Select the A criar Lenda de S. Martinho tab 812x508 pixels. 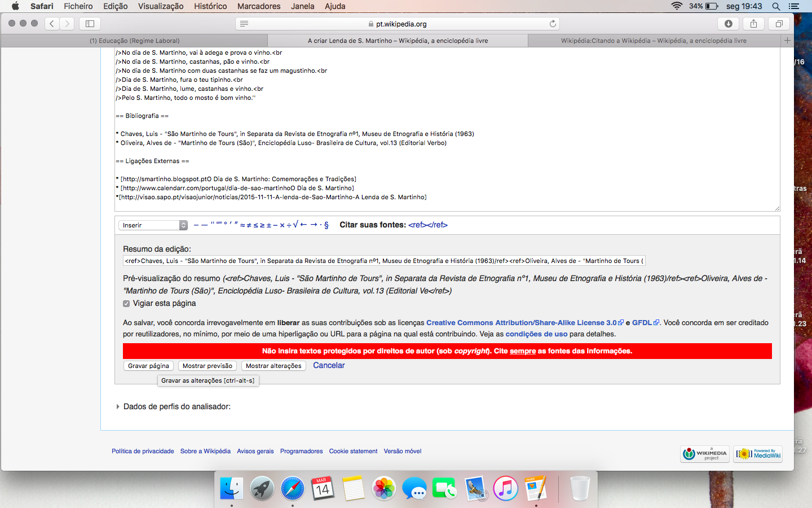click(x=398, y=41)
